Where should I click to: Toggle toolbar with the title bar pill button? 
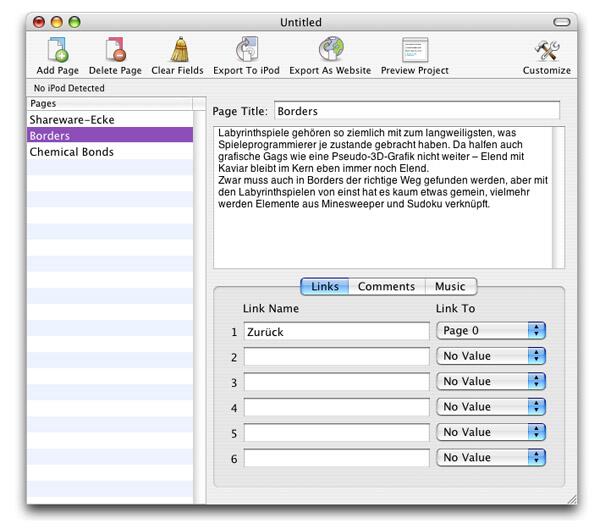click(561, 22)
